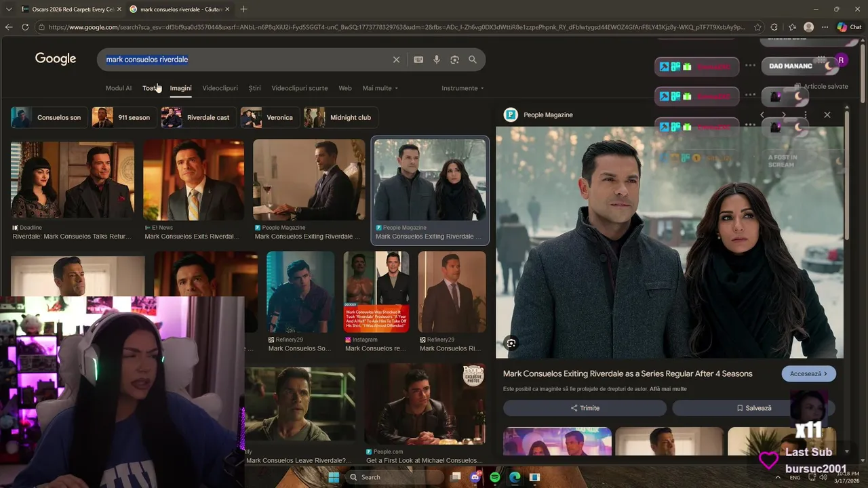The image size is (868, 488).
Task: Click Trimite share button
Action: [x=585, y=408]
